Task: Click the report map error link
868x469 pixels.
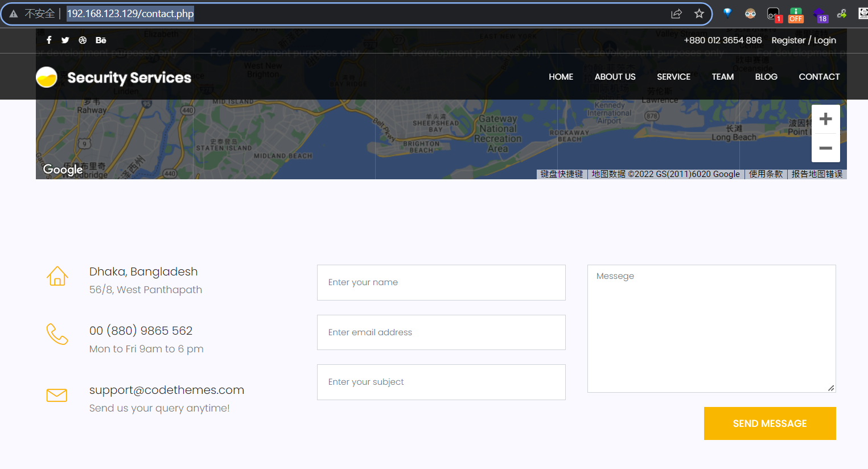Action: click(817, 174)
